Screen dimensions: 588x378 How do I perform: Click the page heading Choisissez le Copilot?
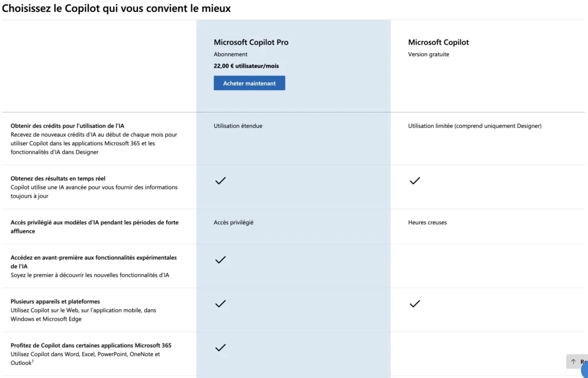coord(117,9)
